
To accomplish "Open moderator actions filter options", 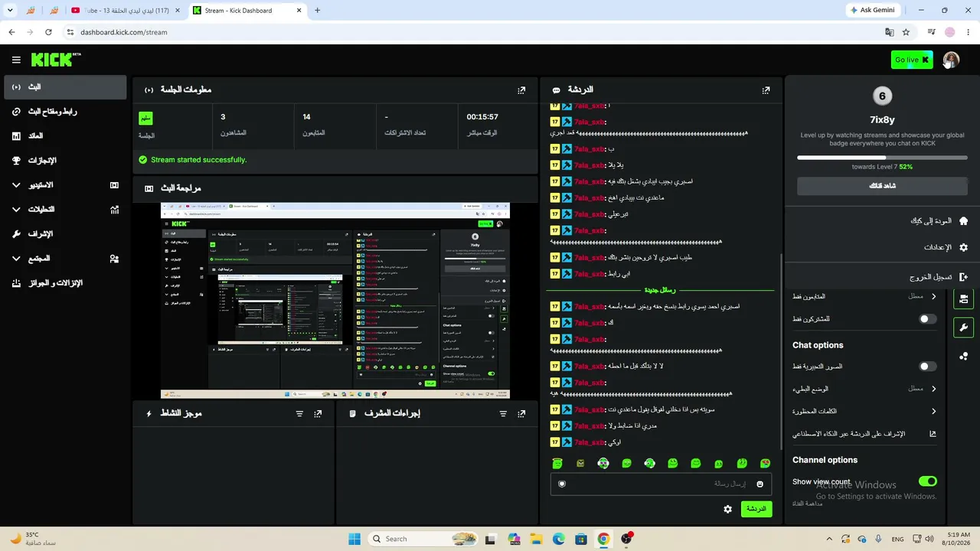I will (x=503, y=413).
